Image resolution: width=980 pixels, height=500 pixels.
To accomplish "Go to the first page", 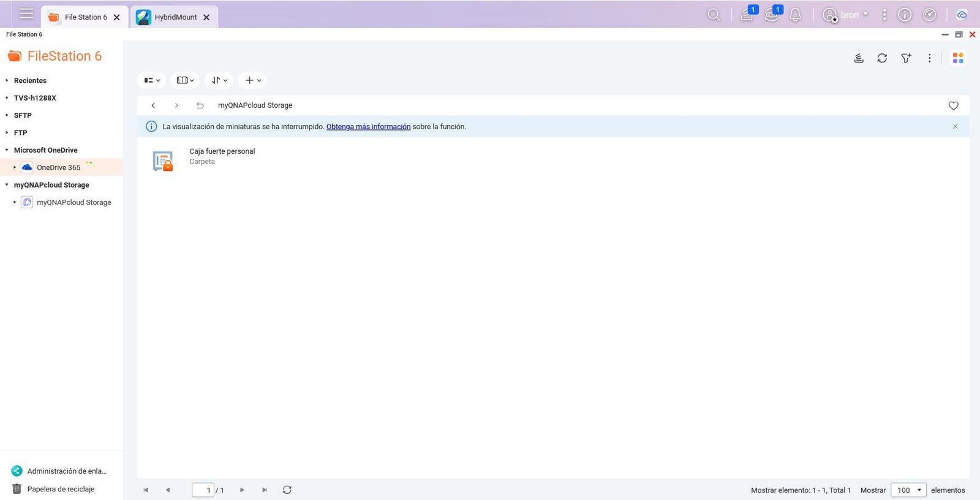I will [146, 490].
